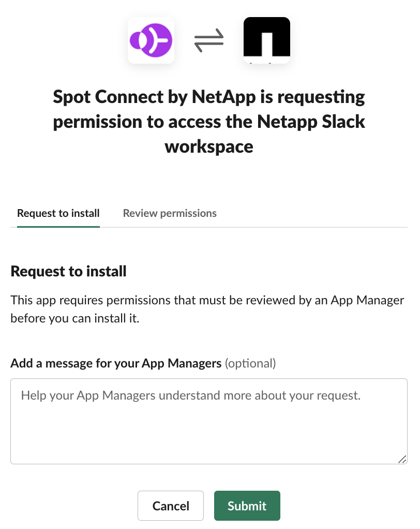Click 'before you can install it.' text
420x529 pixels.
(75, 318)
